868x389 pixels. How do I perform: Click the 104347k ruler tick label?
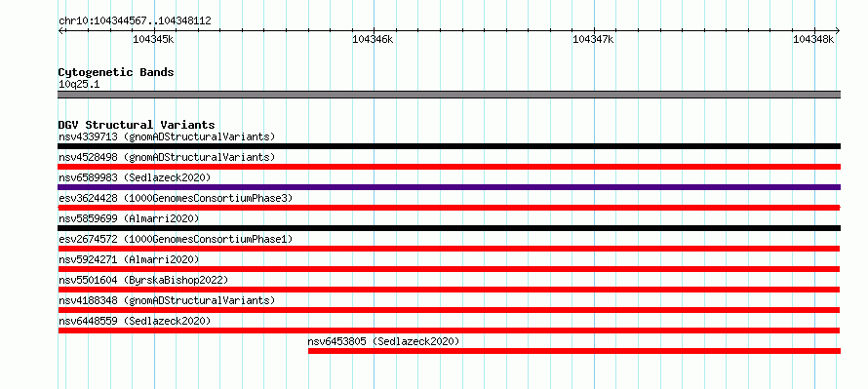tap(593, 39)
